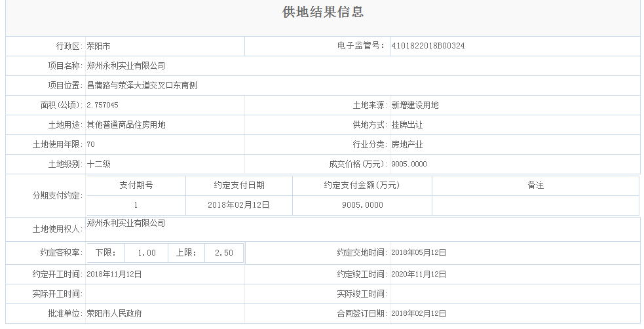This screenshot has height=329, width=644.
Task: Click the 土地级别 label
Action: pos(66,164)
